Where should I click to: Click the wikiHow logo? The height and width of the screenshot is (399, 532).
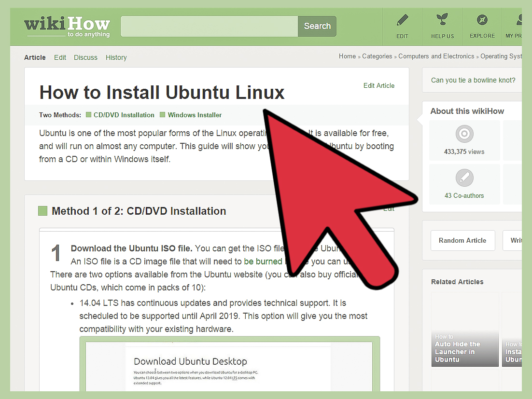point(67,27)
